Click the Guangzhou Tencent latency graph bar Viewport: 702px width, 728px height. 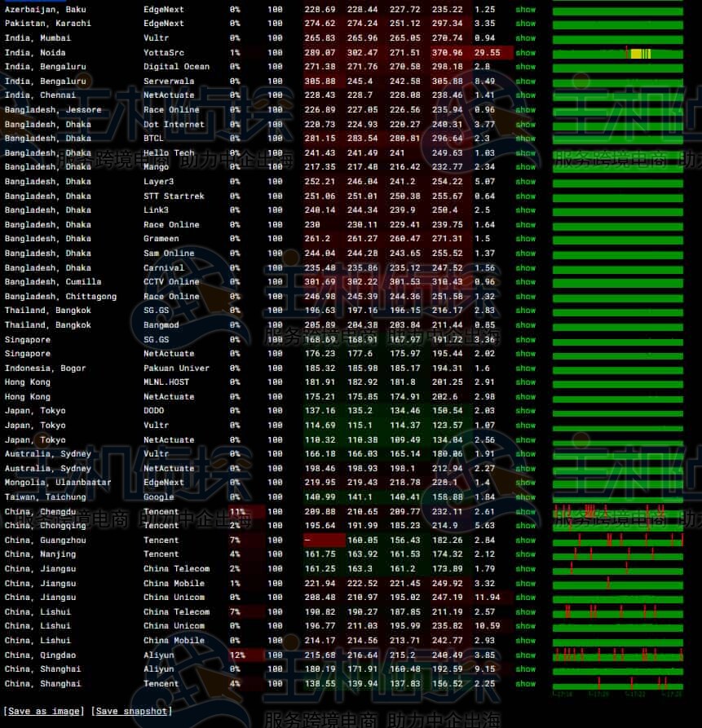tap(617, 540)
